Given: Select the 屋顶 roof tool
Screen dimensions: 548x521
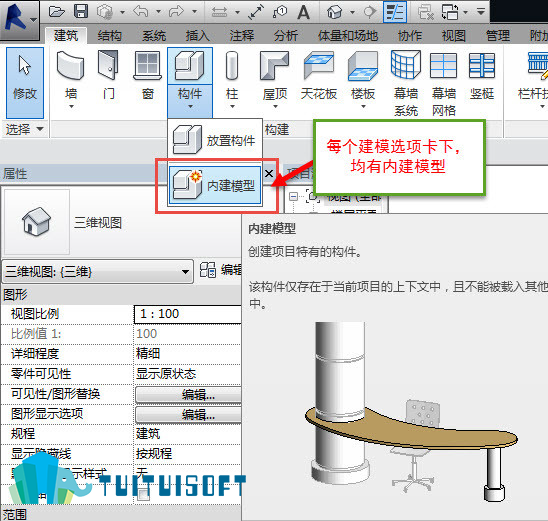Looking at the screenshot, I should click(275, 79).
